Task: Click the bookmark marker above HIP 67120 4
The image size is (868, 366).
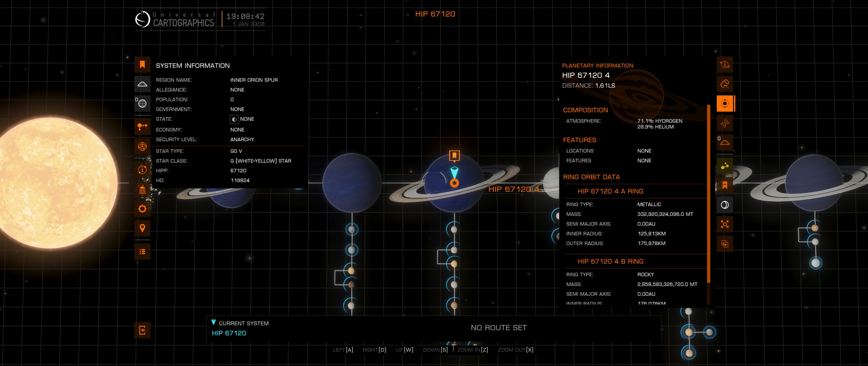Action: 454,156
